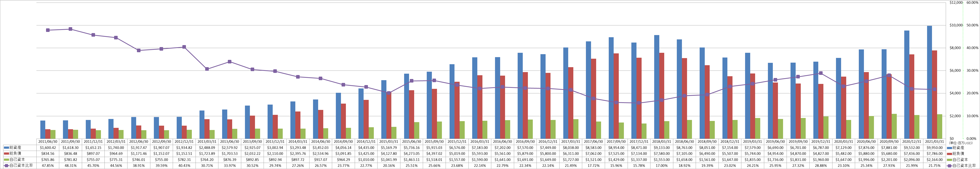The width and height of the screenshot is (980, 169).
Task: Click the $4,127.80 liabilities cell
Action: coord(389,153)
